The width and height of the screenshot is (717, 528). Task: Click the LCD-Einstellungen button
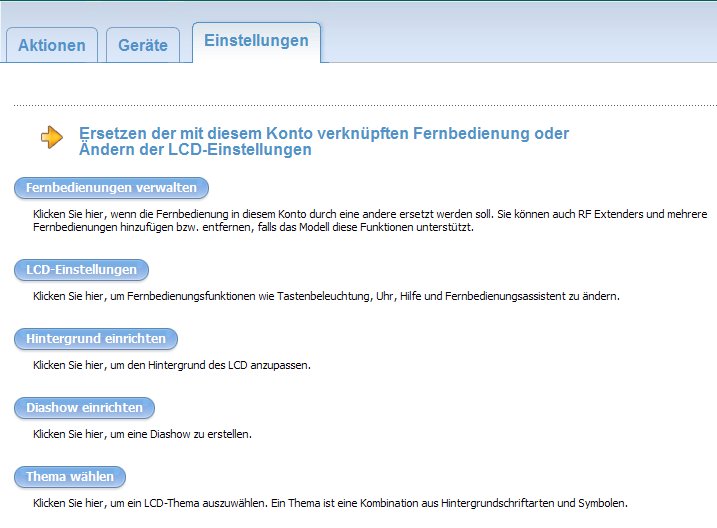pos(81,270)
